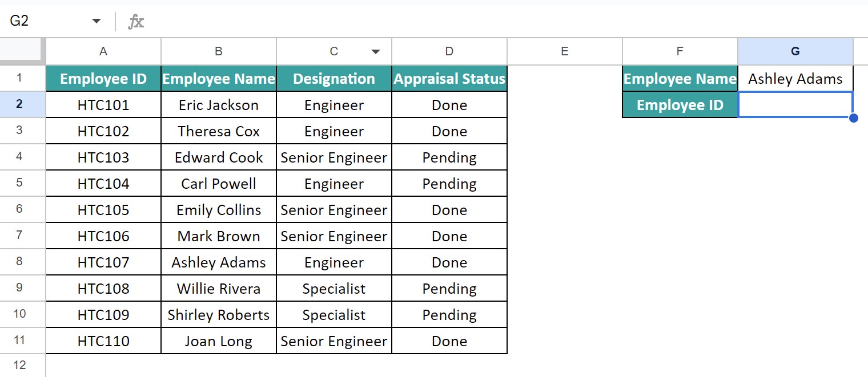Click the Employee ID label in F2
The width and height of the screenshot is (868, 377).
point(680,104)
